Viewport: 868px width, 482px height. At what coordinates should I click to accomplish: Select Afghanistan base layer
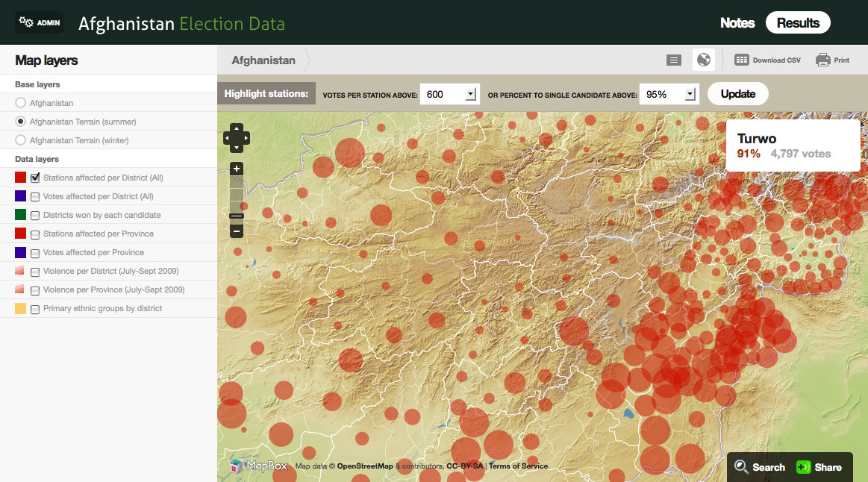tap(20, 102)
